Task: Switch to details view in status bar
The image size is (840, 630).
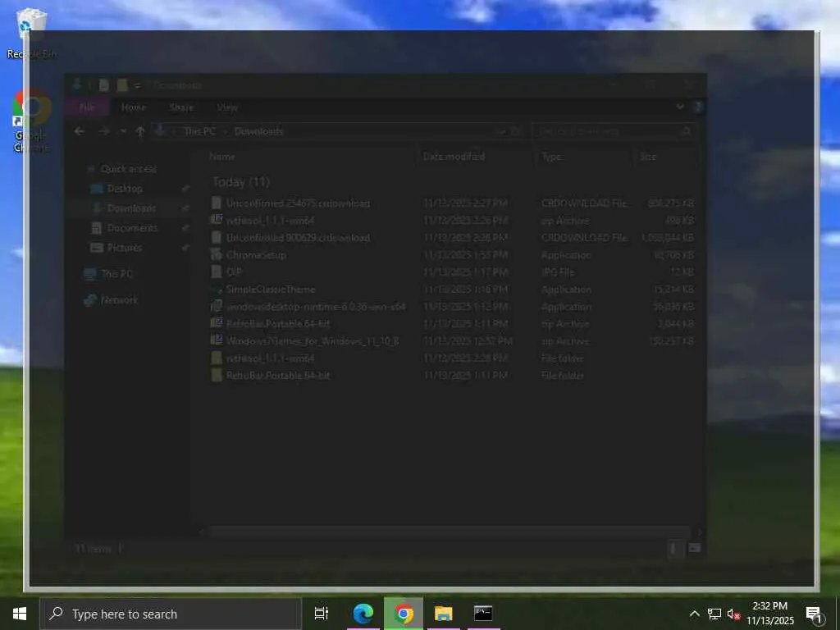Action: coord(674,548)
